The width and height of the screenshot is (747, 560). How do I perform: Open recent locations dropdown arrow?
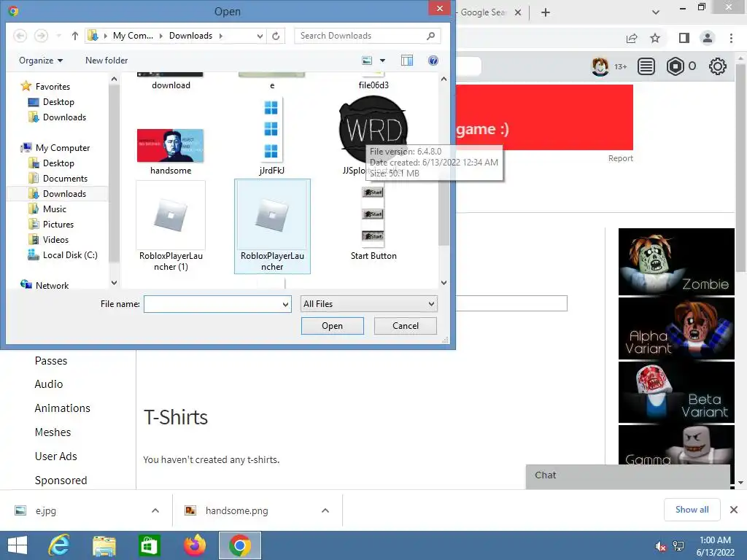(58, 36)
